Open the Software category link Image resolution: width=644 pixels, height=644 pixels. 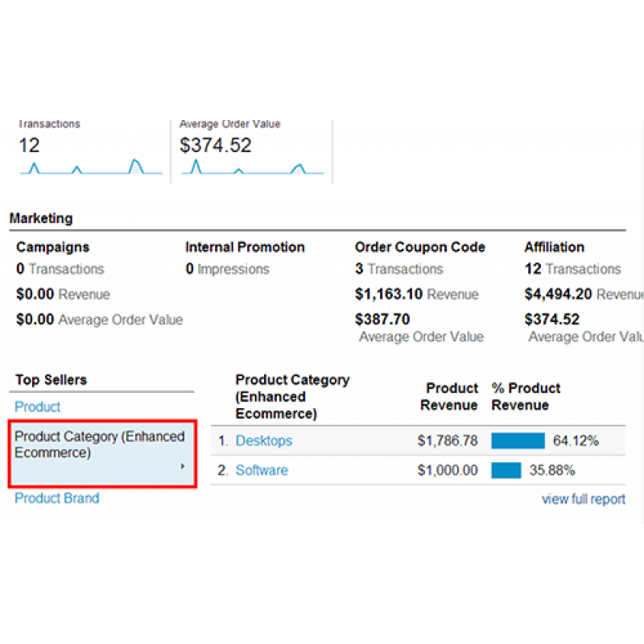pyautogui.click(x=262, y=470)
